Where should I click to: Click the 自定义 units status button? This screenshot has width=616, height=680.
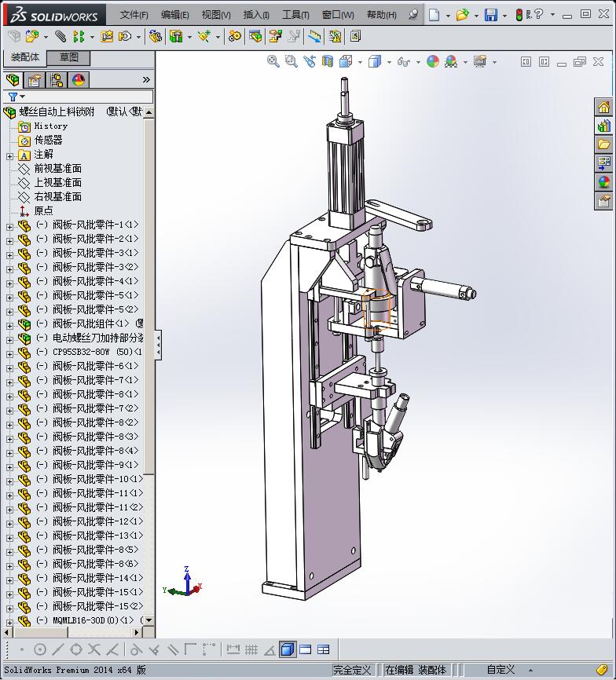pos(500,670)
